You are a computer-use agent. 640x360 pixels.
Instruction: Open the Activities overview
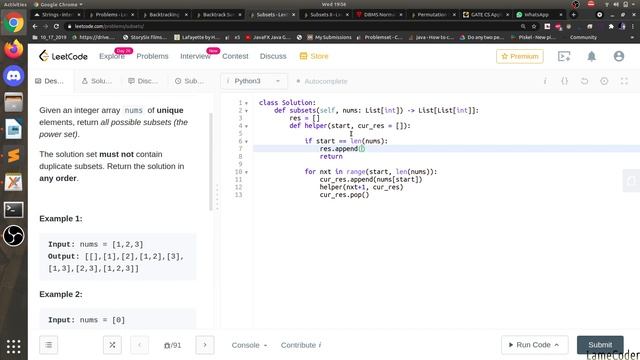pyautogui.click(x=15, y=4)
